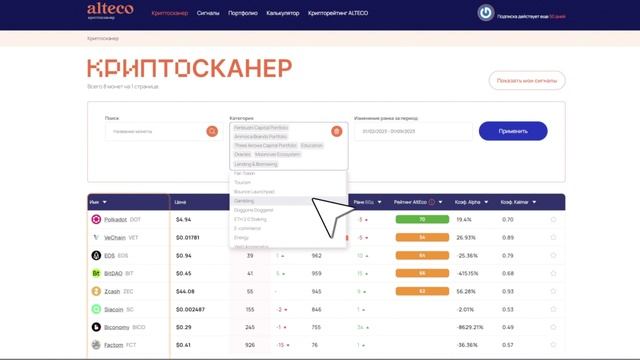Click the Oracles category tag
The width and height of the screenshot is (640, 360).
point(242,155)
